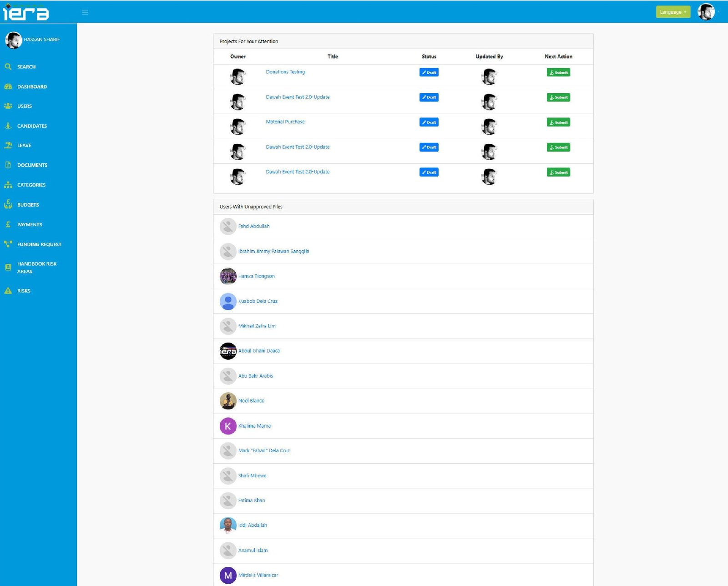Click Draft status for Material Purchase
Image resolution: width=728 pixels, height=586 pixels.
[429, 122]
